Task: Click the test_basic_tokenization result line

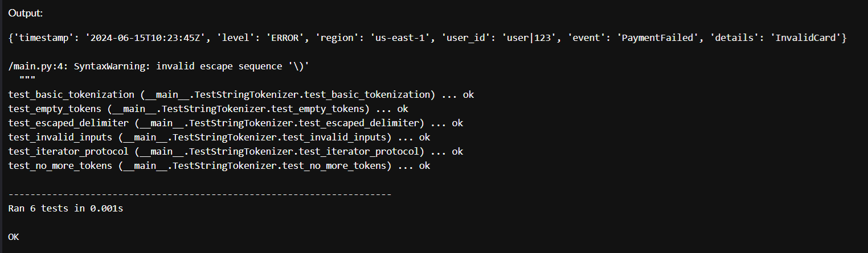Action: (x=241, y=94)
